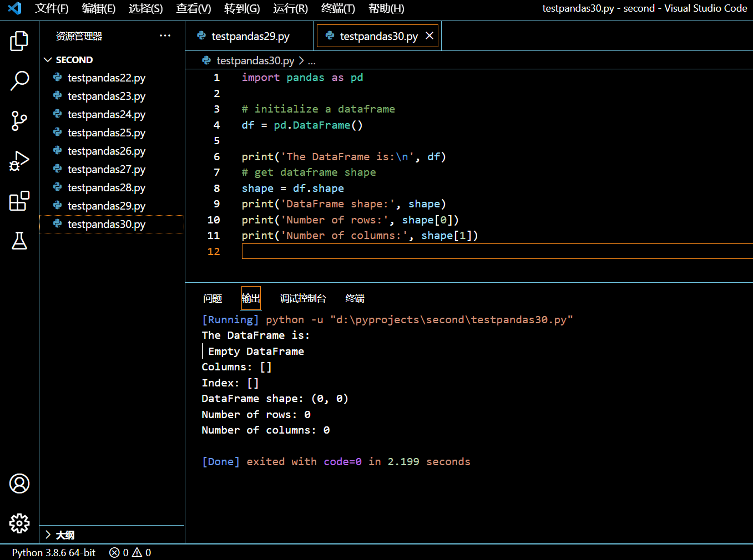Open the 转到(G) menu

[242, 8]
